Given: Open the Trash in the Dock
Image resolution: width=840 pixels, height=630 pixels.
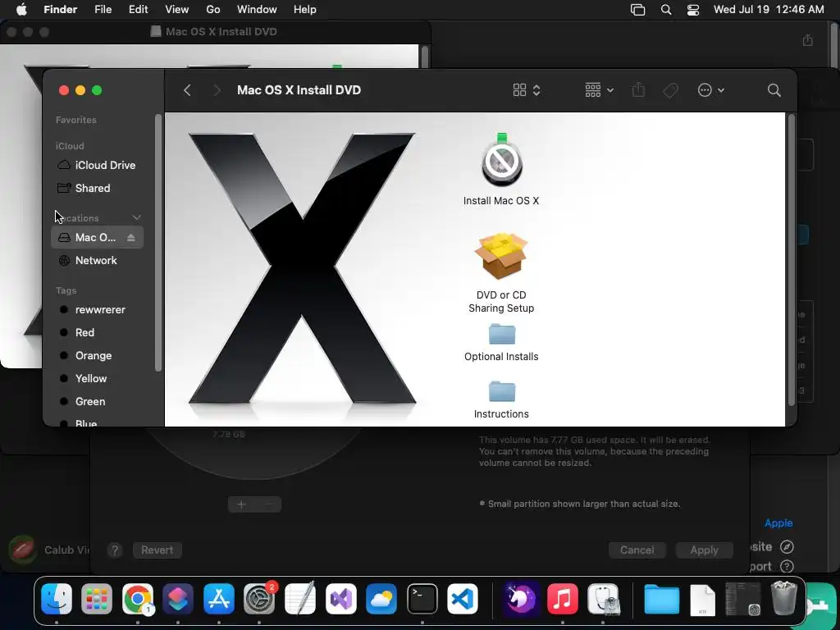Looking at the screenshot, I should (783, 598).
